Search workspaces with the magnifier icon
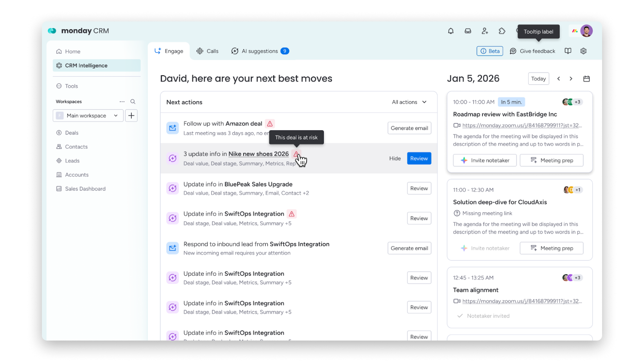 pyautogui.click(x=133, y=102)
